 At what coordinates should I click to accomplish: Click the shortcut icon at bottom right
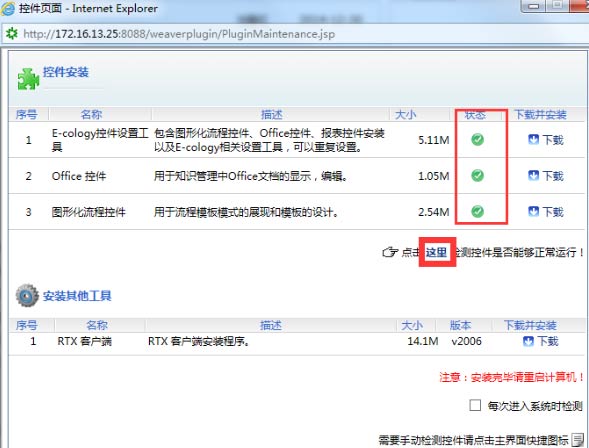coord(578,440)
